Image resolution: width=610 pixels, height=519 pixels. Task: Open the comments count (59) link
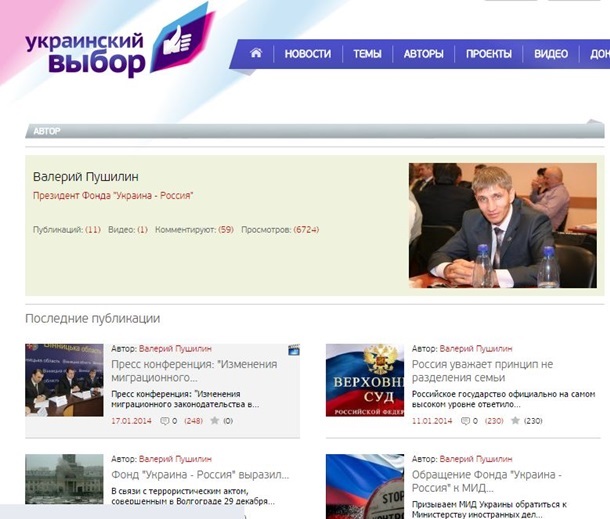[x=225, y=230]
